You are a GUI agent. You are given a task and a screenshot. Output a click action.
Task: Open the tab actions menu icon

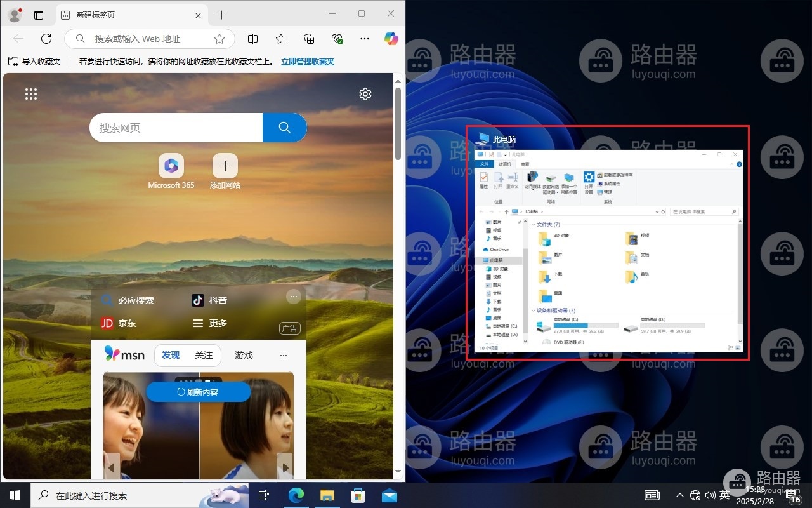(x=39, y=15)
